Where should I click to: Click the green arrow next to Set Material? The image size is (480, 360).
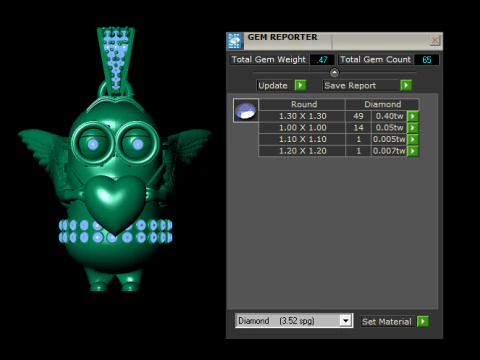coord(423,322)
